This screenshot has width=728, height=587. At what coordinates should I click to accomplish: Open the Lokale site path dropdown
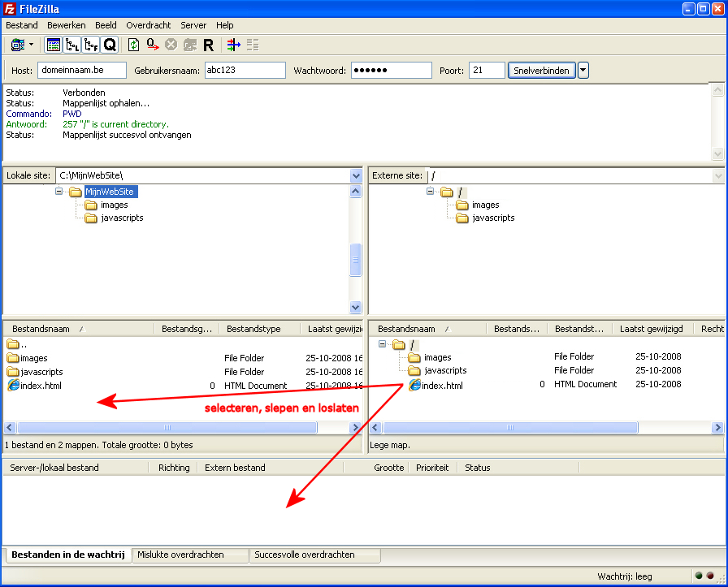356,176
